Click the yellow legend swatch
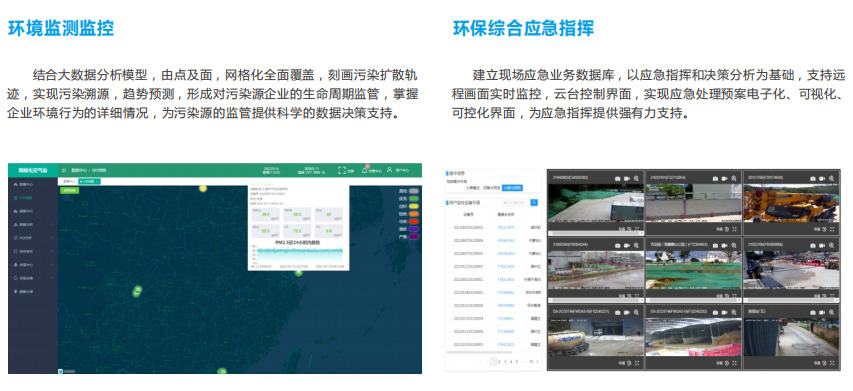 (x=414, y=206)
